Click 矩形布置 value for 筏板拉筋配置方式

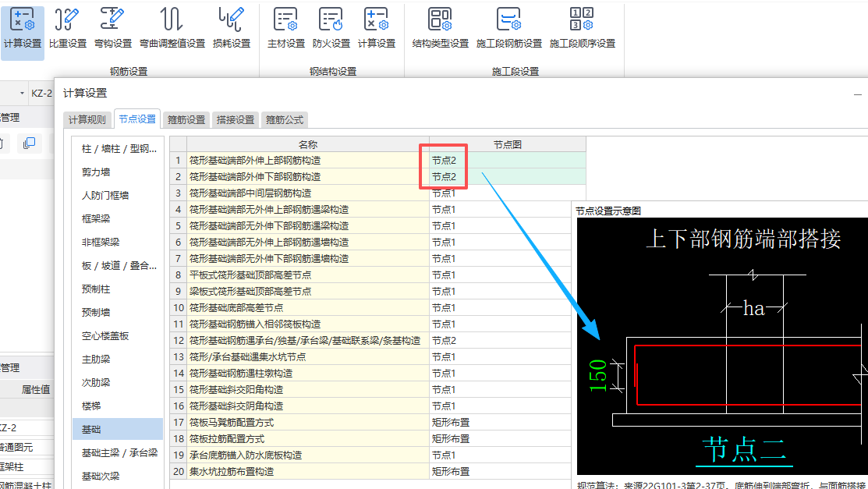[x=500, y=438]
